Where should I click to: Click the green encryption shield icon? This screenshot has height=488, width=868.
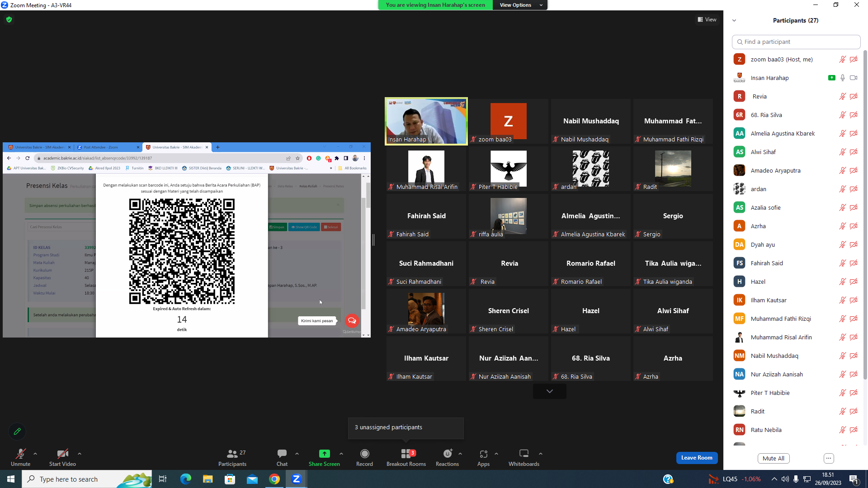(x=9, y=19)
